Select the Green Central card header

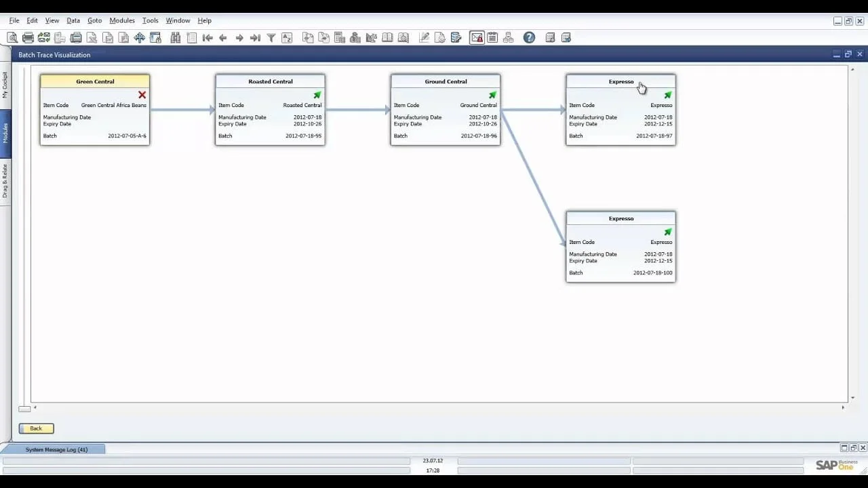[95, 81]
